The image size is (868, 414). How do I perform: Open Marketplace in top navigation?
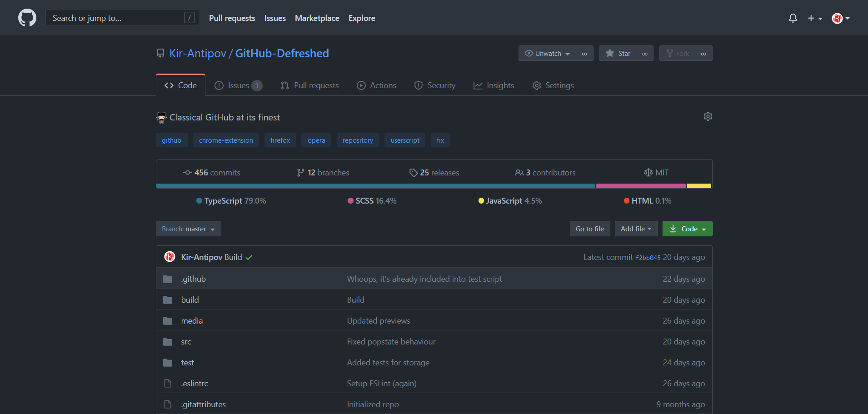pyautogui.click(x=317, y=18)
